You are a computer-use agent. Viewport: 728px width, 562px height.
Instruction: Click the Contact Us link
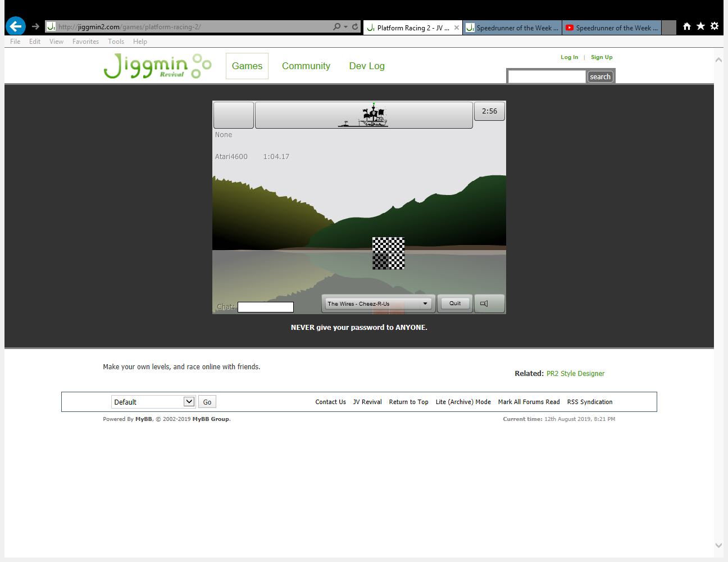click(x=330, y=402)
